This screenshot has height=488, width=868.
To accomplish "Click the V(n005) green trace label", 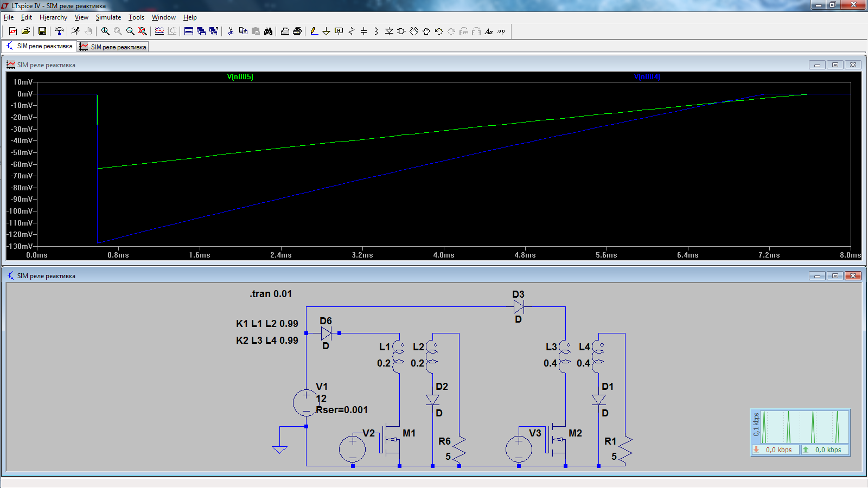I will tap(240, 77).
